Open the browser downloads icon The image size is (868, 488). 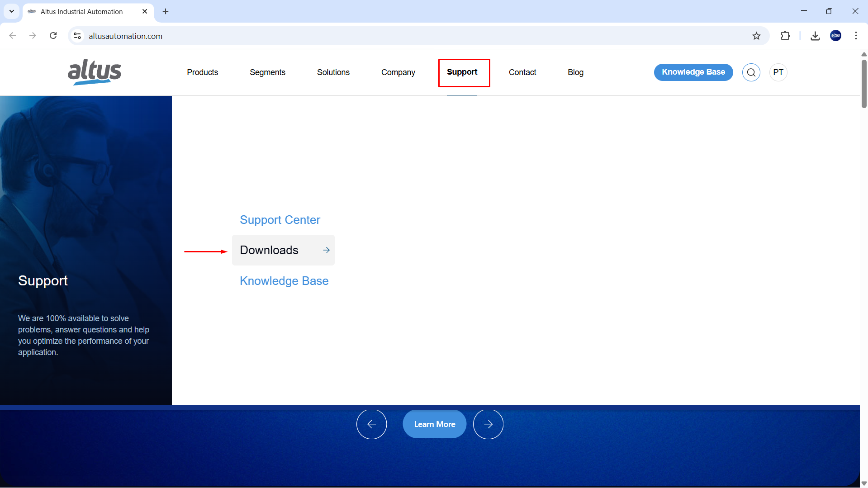pos(815,36)
